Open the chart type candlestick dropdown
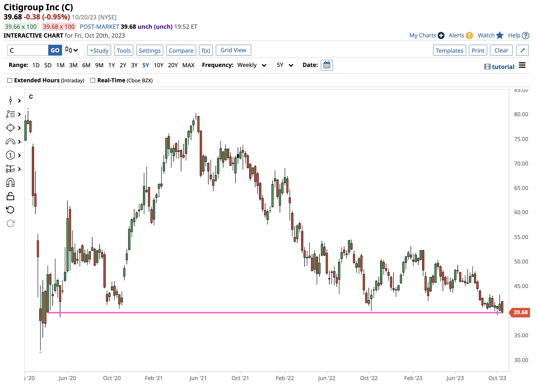Image resolution: width=537 pixels, height=392 pixels. pos(71,50)
